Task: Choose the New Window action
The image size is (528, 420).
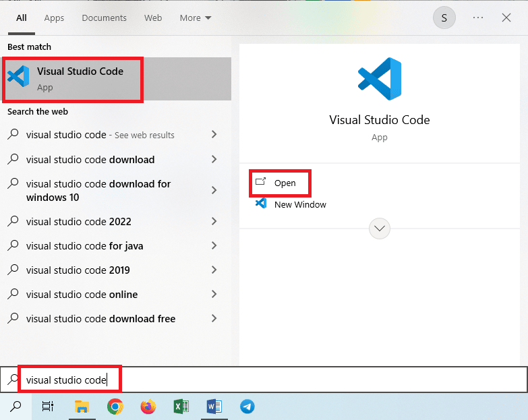Action: coord(300,205)
